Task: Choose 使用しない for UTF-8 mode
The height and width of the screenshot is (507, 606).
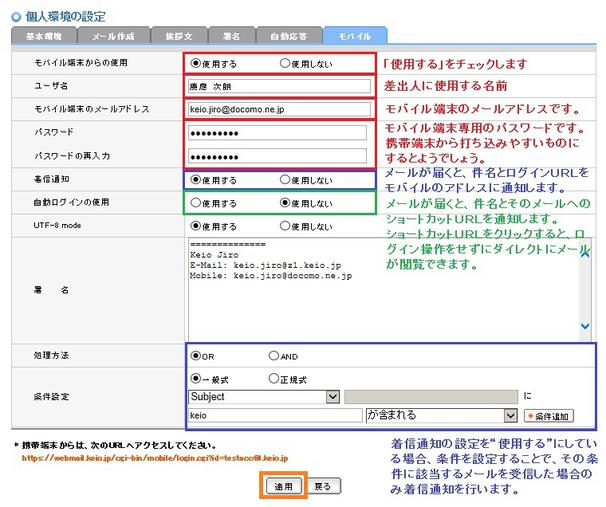Action: tap(285, 226)
